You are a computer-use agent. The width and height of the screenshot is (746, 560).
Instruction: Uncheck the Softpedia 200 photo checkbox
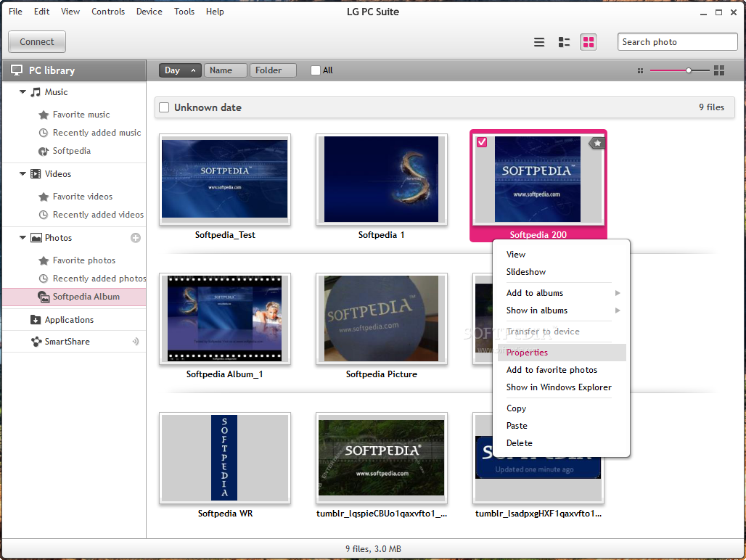pyautogui.click(x=482, y=142)
